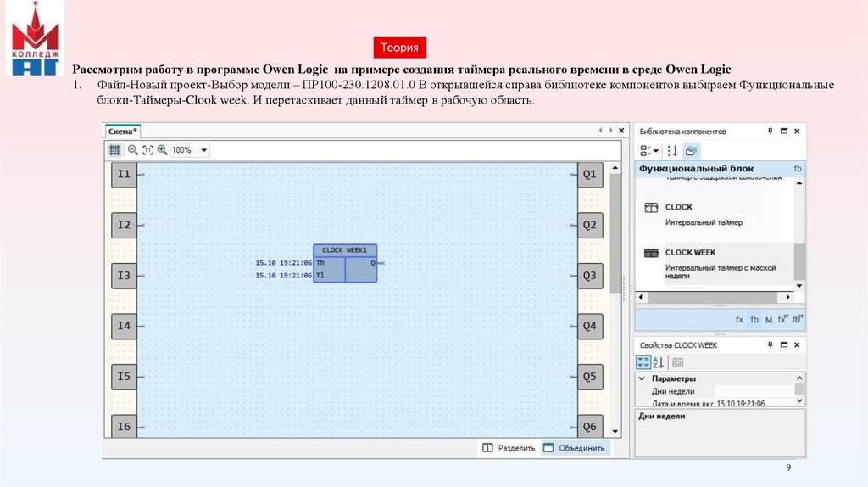Pin the Библиотека компонентов panel

[770, 132]
